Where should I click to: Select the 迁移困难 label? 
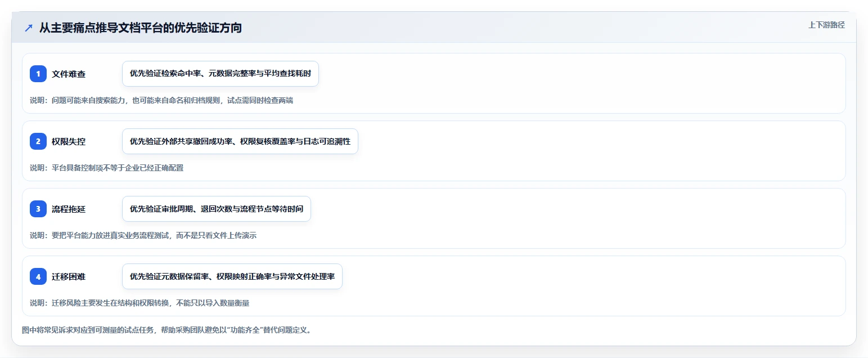69,276
